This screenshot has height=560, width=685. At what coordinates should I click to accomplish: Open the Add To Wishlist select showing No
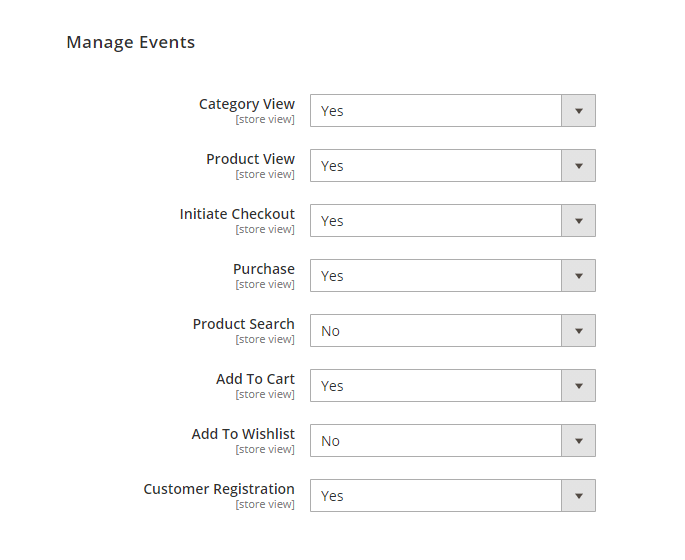click(x=436, y=441)
